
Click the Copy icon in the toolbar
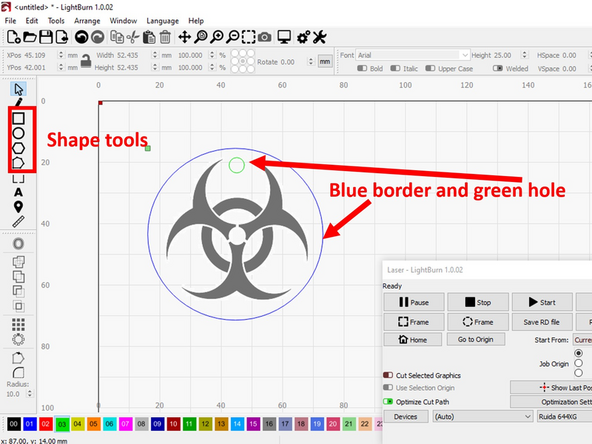117,37
